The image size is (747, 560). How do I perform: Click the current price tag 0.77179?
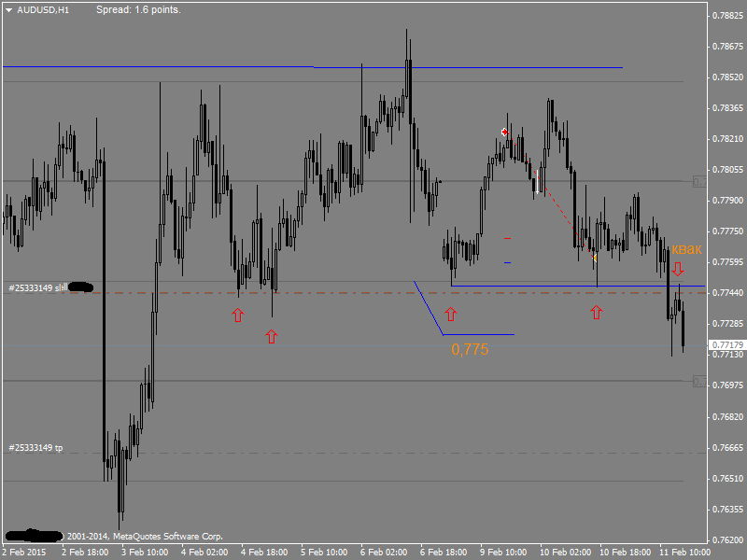coord(727,344)
